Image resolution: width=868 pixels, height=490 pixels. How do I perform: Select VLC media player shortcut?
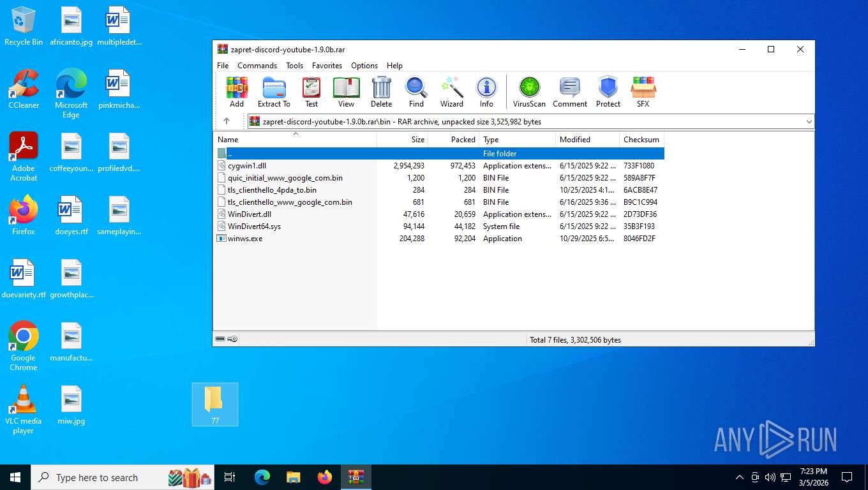pos(24,409)
